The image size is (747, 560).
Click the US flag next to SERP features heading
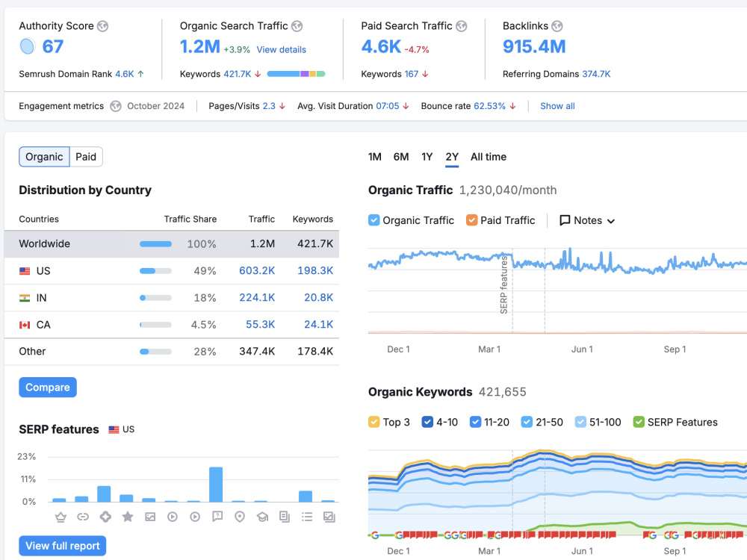[x=114, y=429]
